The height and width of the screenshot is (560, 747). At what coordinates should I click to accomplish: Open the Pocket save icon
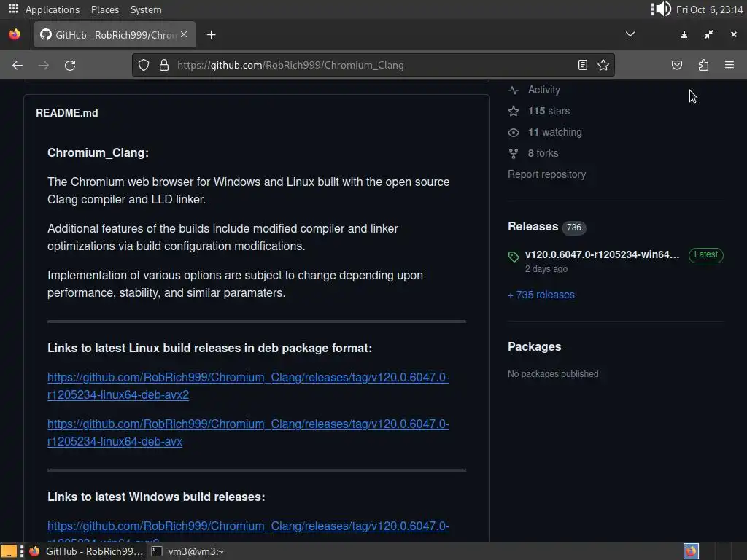click(x=676, y=65)
